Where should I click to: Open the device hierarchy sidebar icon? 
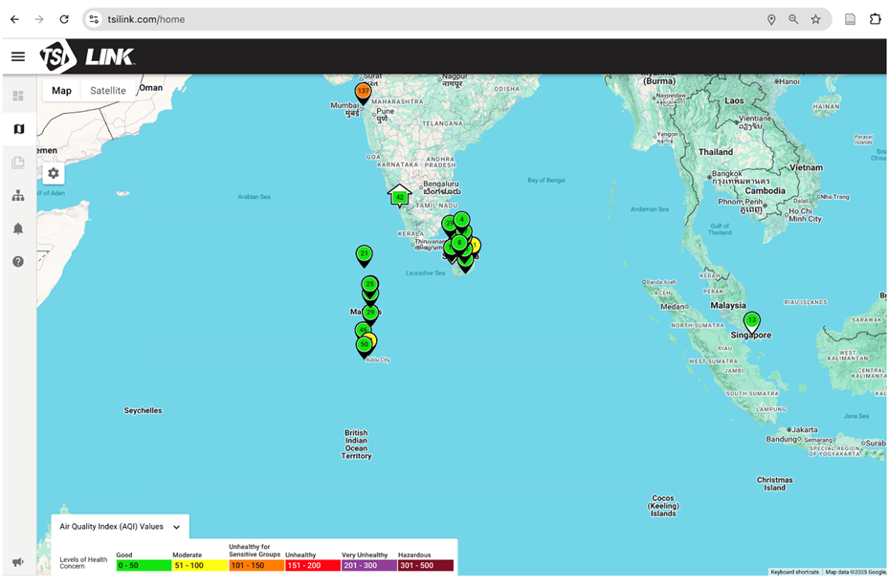[18, 195]
